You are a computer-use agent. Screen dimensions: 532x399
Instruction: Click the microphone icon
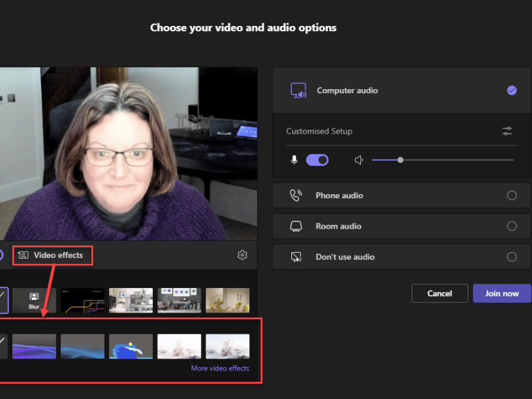[294, 160]
